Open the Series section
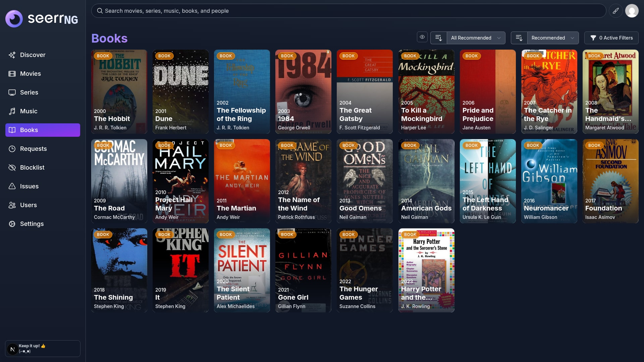 coord(43,93)
